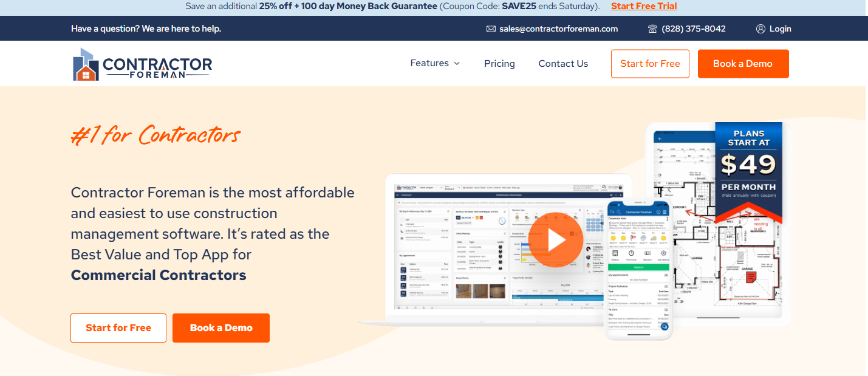Open the Login link
Image resolution: width=868 pixels, height=376 pixels.
pyautogui.click(x=780, y=29)
